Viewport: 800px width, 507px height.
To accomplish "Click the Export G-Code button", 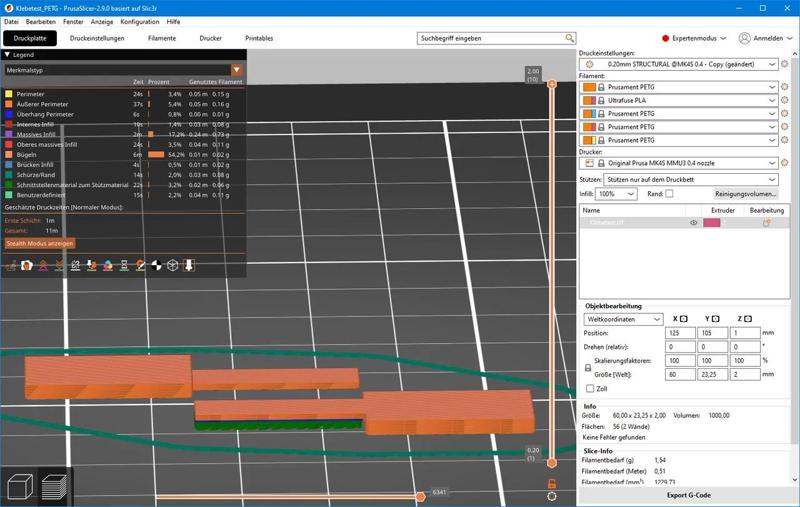I will tap(688, 495).
